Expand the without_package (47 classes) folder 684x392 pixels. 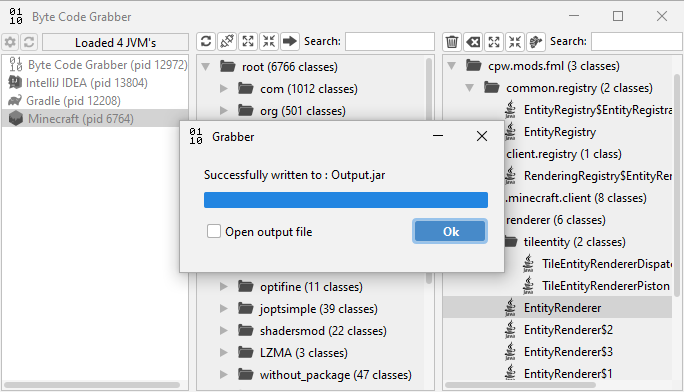point(224,374)
